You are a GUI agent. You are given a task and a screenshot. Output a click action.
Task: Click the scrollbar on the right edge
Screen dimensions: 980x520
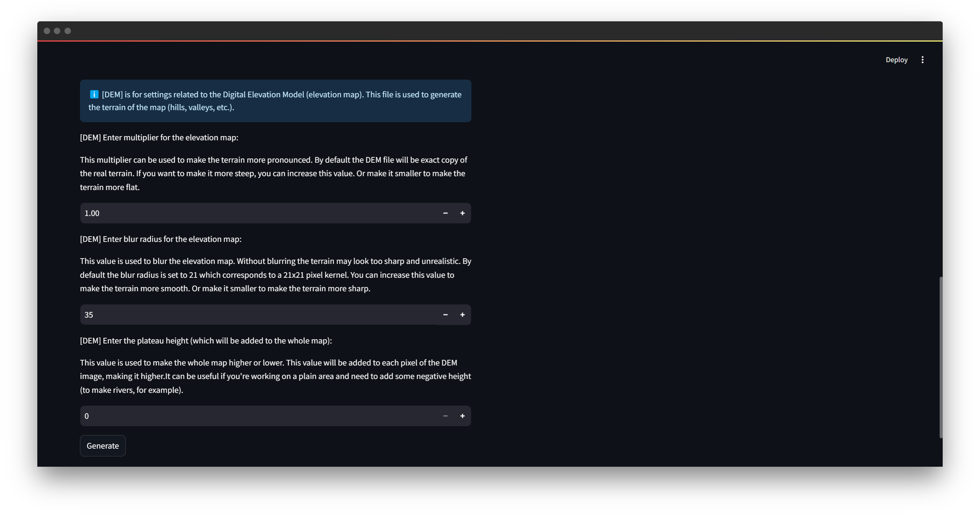[x=940, y=358]
